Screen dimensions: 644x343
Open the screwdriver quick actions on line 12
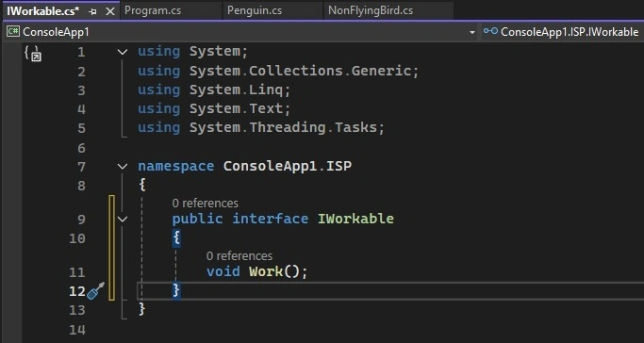point(95,291)
